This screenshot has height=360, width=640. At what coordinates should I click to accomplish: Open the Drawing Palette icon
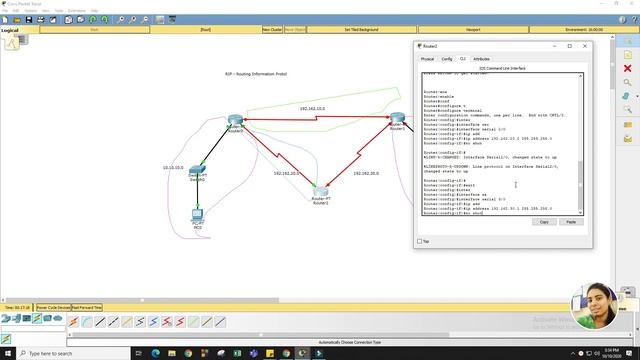[x=160, y=20]
